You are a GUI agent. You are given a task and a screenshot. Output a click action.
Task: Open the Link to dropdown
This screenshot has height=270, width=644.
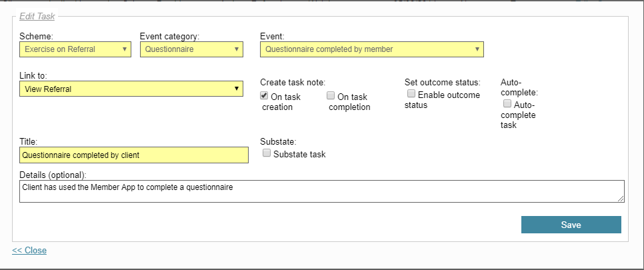tap(131, 89)
